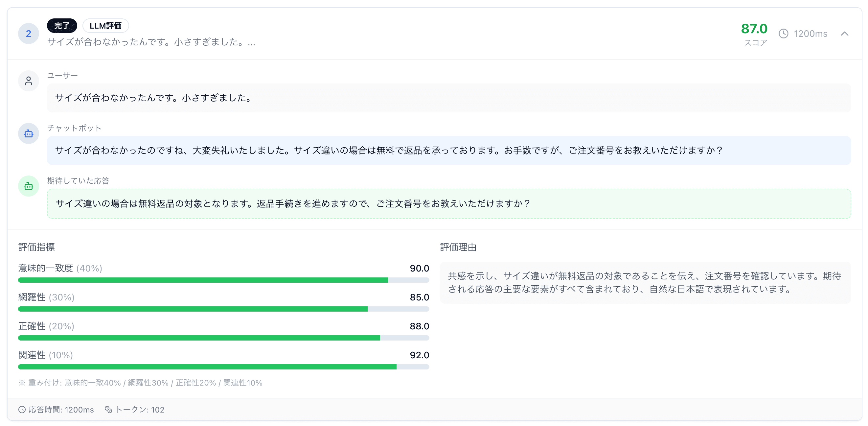
Task: Click the 応答時間 clock icon in footer
Action: 22,410
